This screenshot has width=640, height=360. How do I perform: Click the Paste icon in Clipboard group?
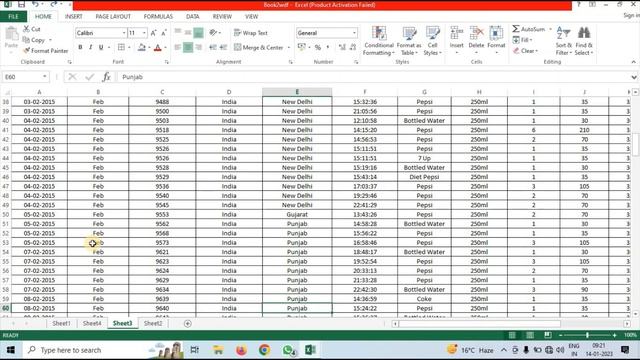[x=11, y=34]
